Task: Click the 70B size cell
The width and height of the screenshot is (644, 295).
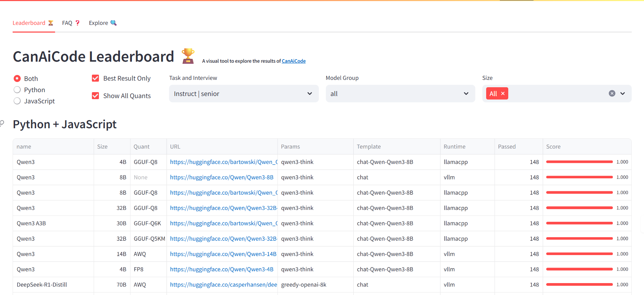Action: click(x=112, y=285)
